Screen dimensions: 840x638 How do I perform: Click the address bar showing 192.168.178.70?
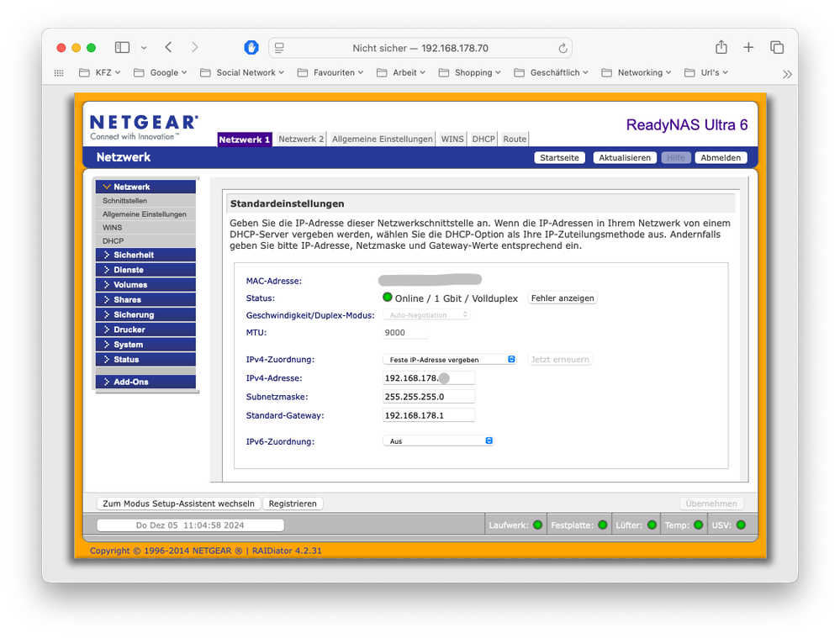pyautogui.click(x=420, y=48)
